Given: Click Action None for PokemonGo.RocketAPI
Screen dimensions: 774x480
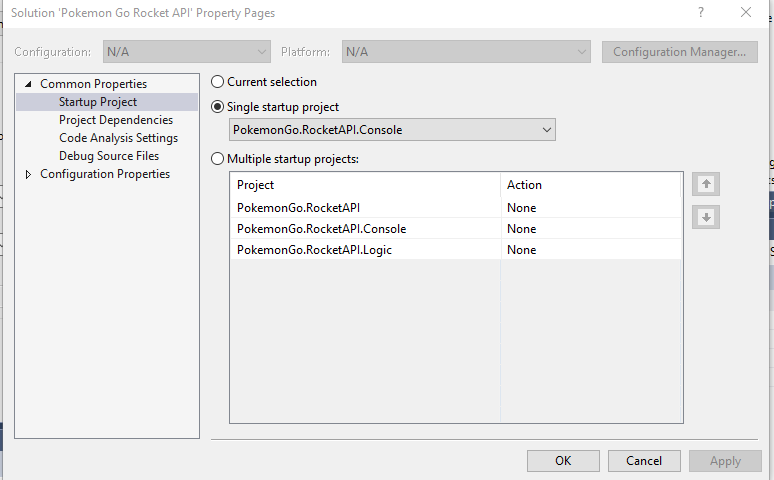Looking at the screenshot, I should pyautogui.click(x=591, y=207).
